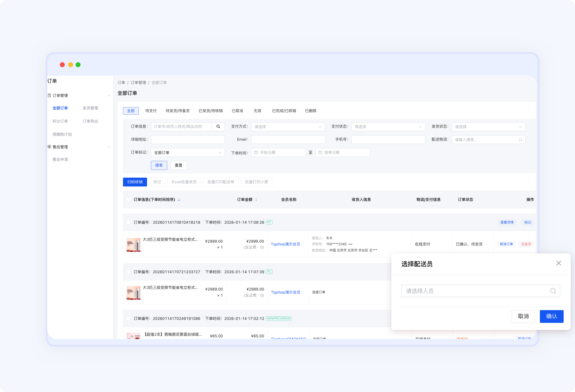575x392 pixels.
Task: Check order 20260114170721233727 checkbox
Action: click(129, 272)
